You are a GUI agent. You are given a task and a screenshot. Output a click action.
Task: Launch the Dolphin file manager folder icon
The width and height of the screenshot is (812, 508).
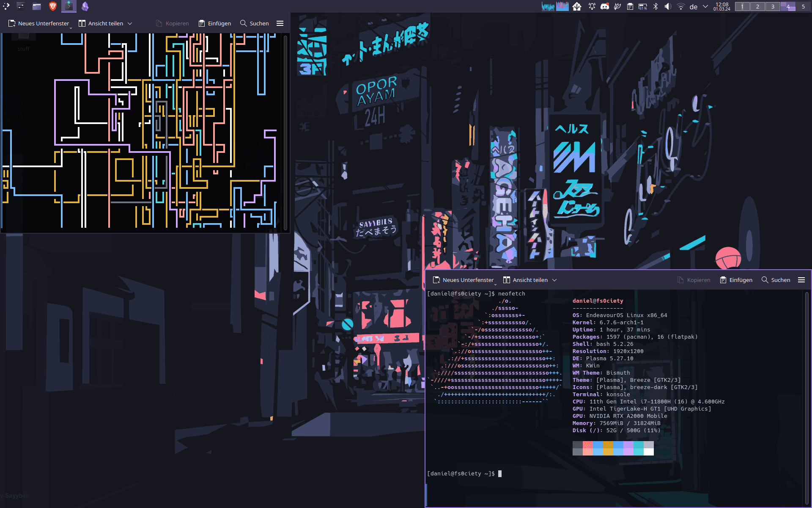click(x=37, y=6)
